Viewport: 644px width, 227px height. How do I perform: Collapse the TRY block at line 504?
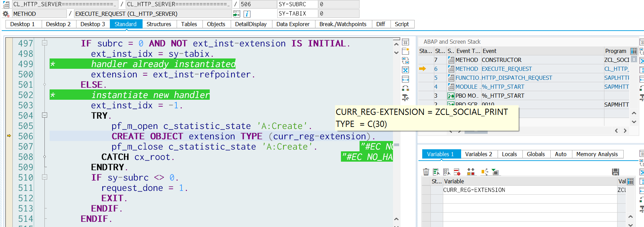coord(44,115)
